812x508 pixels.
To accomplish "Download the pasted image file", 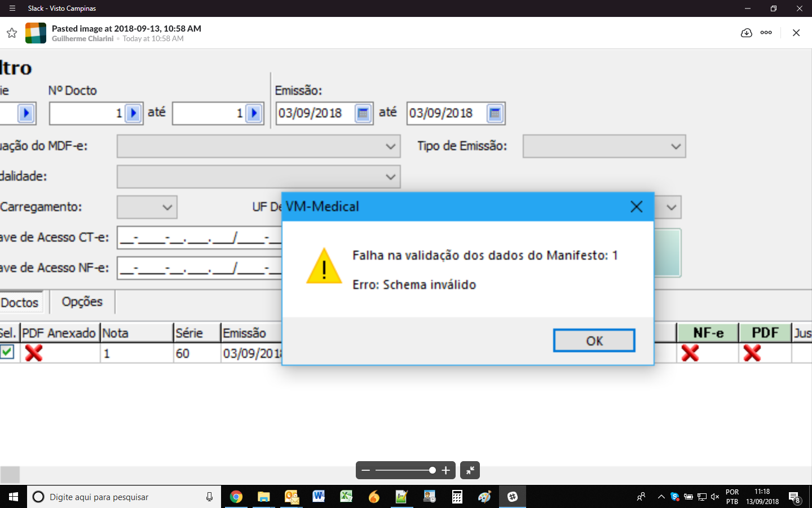I will pyautogui.click(x=746, y=33).
